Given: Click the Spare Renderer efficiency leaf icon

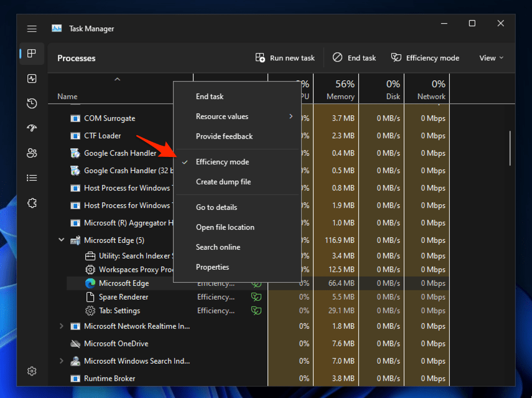Looking at the screenshot, I should click(x=256, y=297).
